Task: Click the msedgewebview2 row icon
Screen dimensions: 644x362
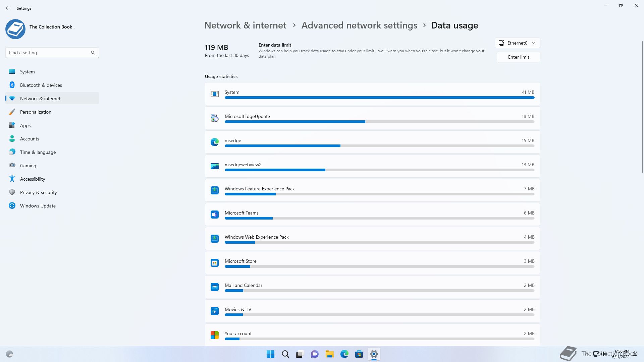Action: point(215,166)
